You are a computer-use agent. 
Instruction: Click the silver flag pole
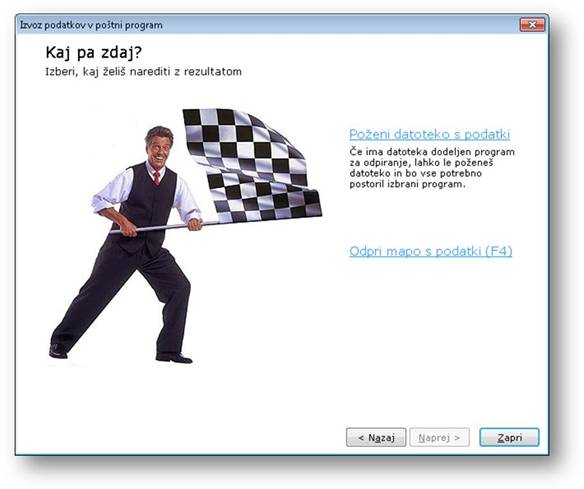pos(164,226)
